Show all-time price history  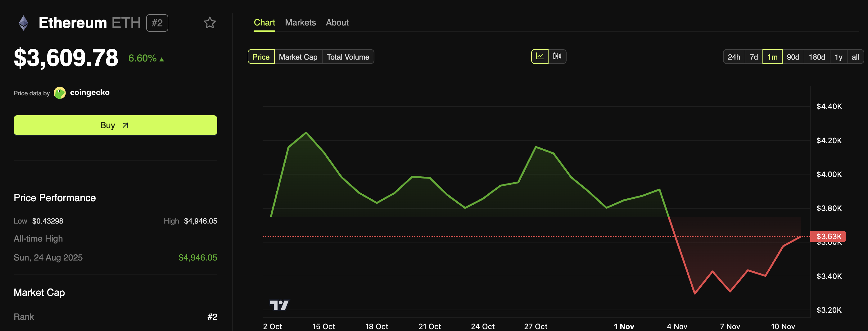pyautogui.click(x=855, y=57)
